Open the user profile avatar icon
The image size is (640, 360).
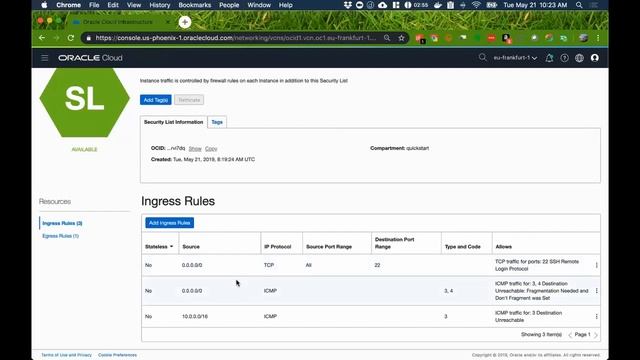pos(595,58)
